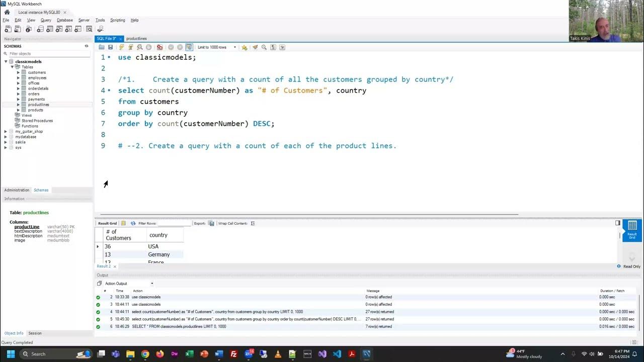Screen dimensions: 644x362
Task: Click the USA cell in results
Action: [x=164, y=246]
